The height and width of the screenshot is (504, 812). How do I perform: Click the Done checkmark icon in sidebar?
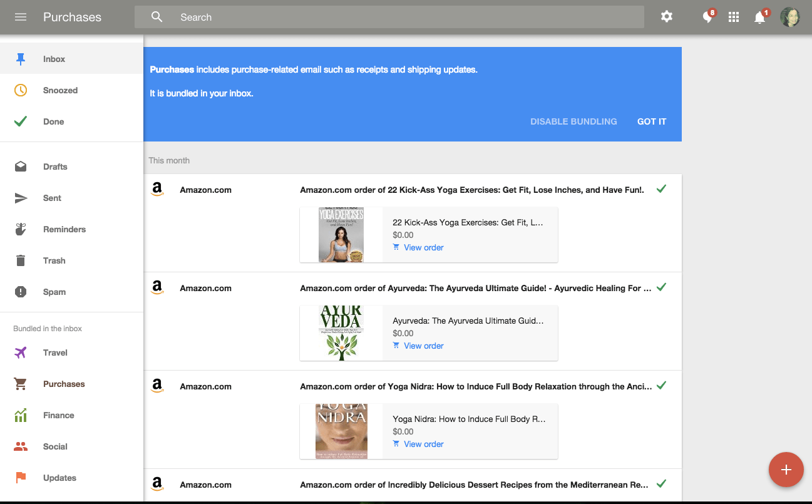(21, 121)
